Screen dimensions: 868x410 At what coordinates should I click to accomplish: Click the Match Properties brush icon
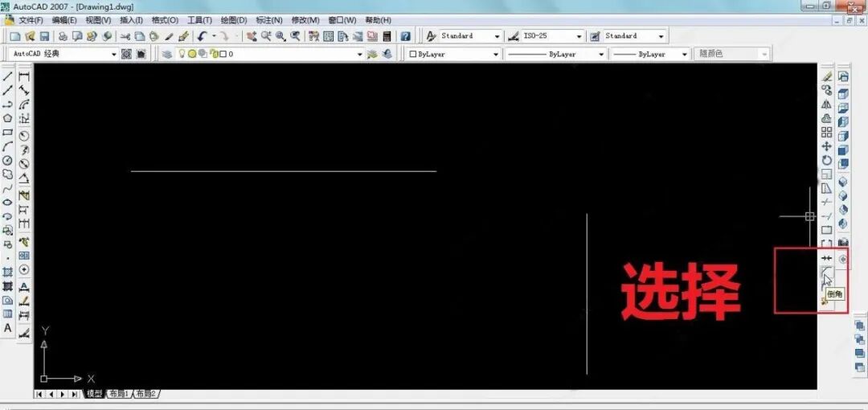tap(184, 36)
